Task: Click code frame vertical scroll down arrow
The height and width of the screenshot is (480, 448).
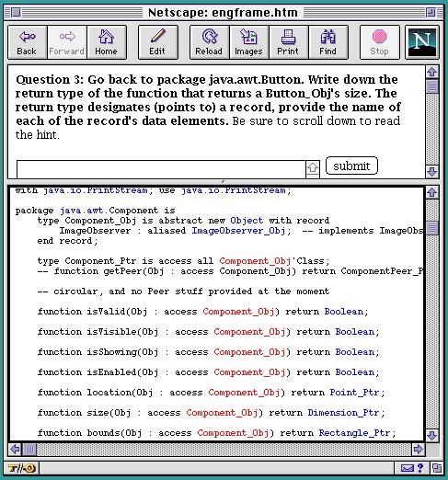Action: click(x=432, y=435)
